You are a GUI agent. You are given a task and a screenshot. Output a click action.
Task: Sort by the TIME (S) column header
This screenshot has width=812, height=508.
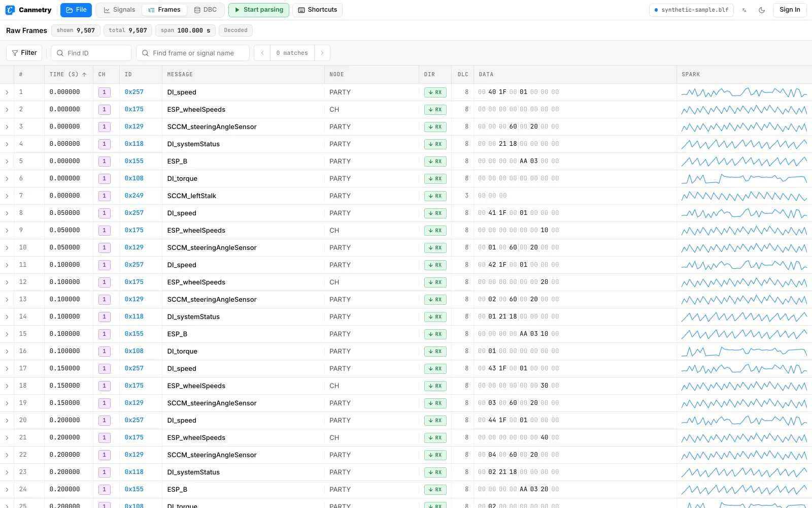[x=68, y=74]
